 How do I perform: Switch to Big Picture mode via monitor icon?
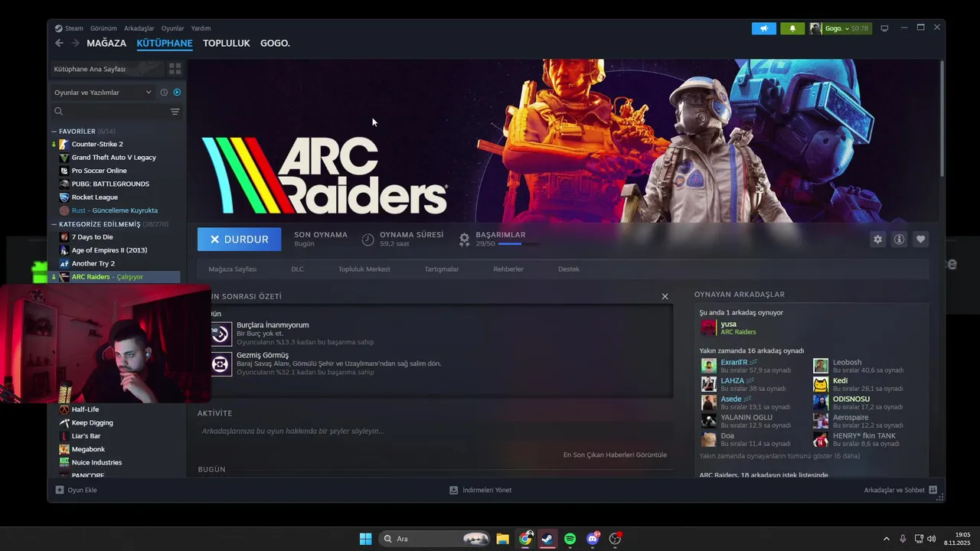(884, 28)
